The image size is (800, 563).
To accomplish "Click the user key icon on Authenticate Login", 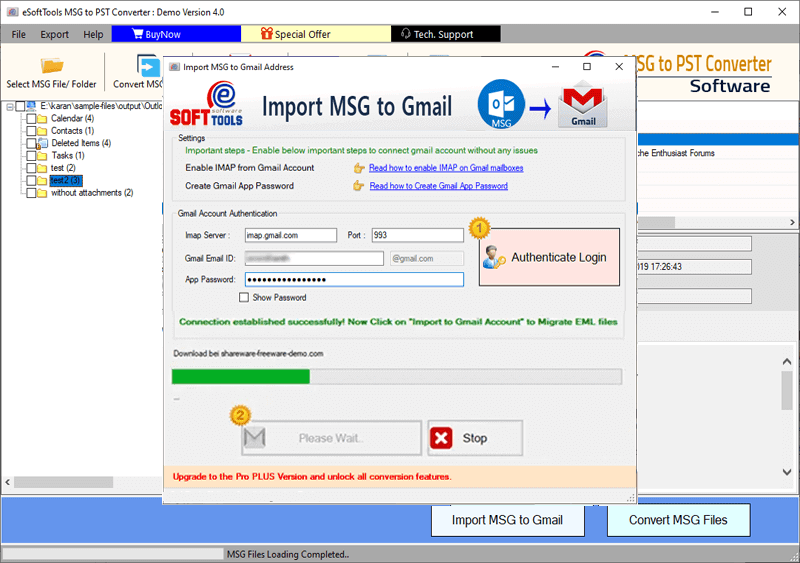I will click(494, 257).
